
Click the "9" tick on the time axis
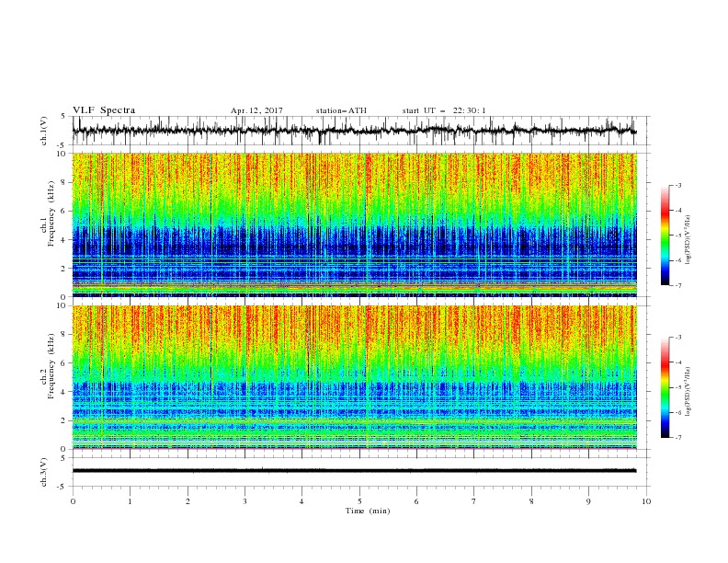[x=588, y=501]
